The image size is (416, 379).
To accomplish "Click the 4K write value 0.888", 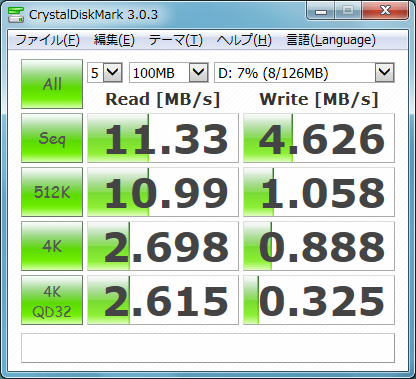I will tap(319, 246).
